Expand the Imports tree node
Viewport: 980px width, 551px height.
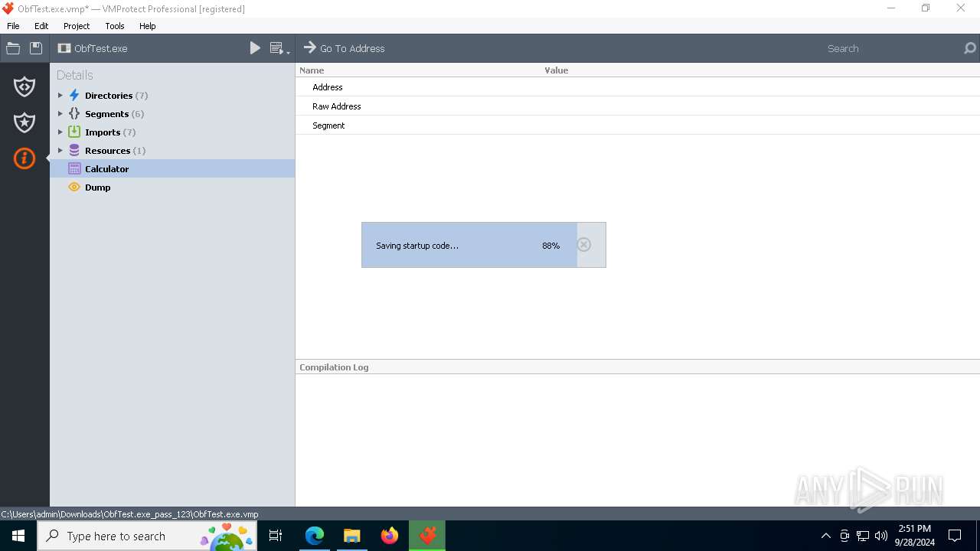pyautogui.click(x=60, y=132)
